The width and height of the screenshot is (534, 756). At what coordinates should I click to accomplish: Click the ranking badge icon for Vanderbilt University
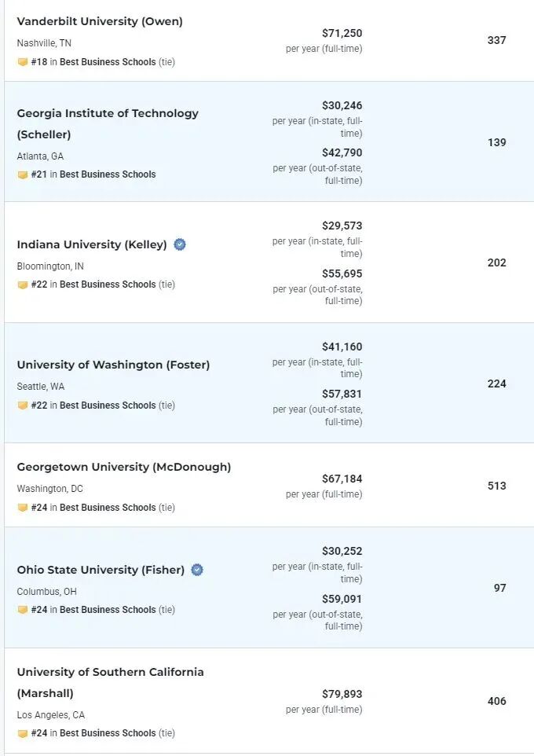tap(22, 62)
